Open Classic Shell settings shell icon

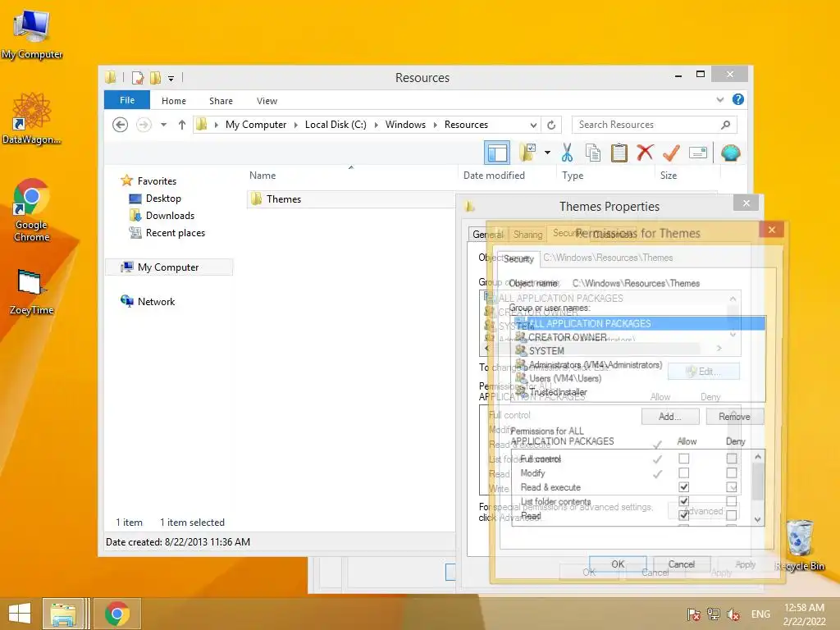click(730, 153)
